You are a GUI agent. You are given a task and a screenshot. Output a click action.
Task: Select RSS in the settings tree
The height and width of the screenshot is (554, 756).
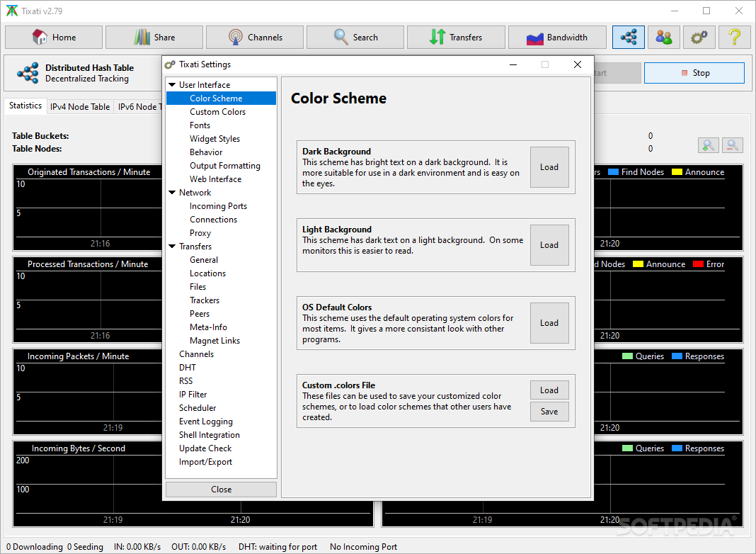tap(185, 381)
